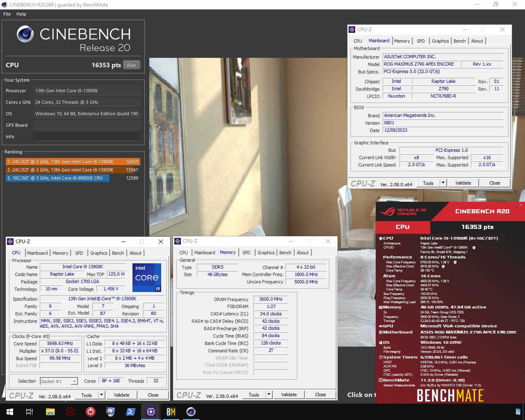The width and height of the screenshot is (525, 420).
Task: Open Mainboard tab in CPU-Z Memory window
Action: pyautogui.click(x=205, y=253)
